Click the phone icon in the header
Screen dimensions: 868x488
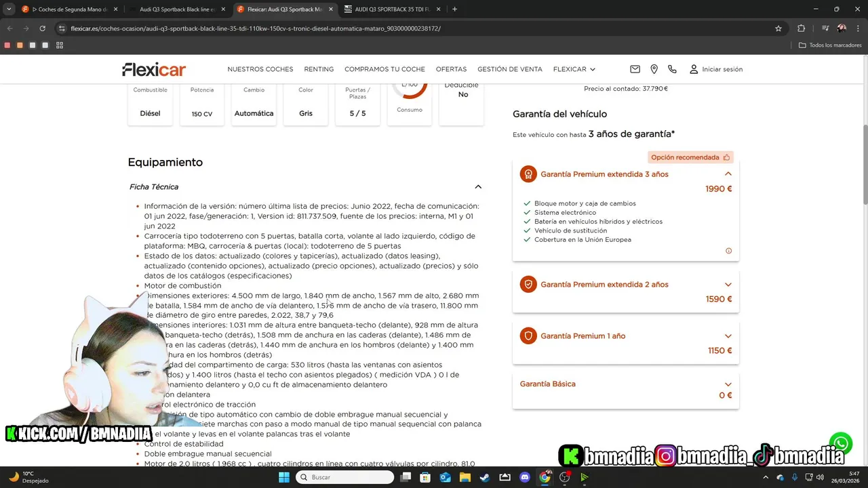click(x=672, y=69)
